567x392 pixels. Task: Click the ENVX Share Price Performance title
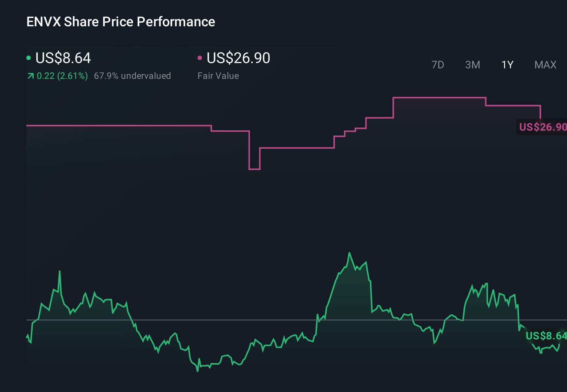(x=121, y=21)
